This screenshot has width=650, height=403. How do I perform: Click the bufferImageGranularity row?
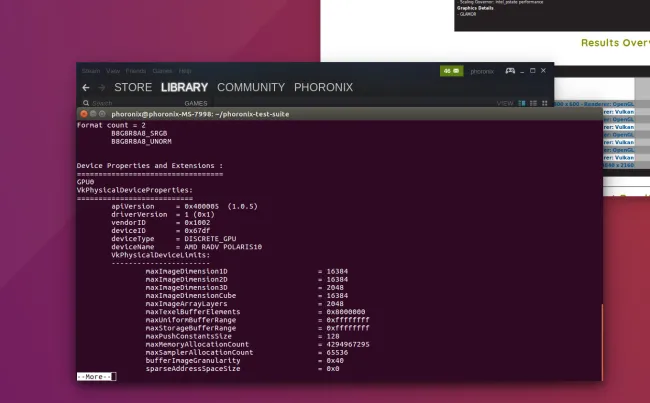[x=245, y=360]
